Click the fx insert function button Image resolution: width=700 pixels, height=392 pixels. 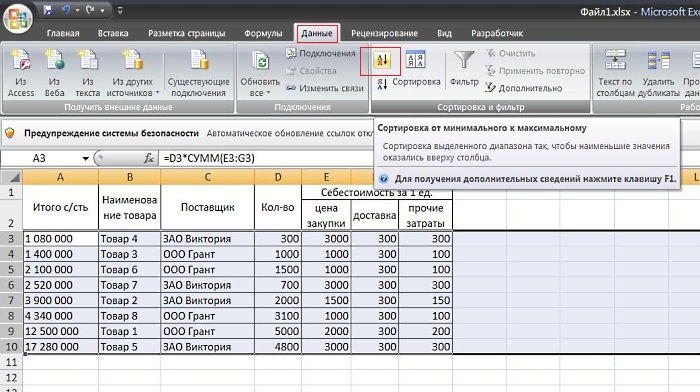149,158
